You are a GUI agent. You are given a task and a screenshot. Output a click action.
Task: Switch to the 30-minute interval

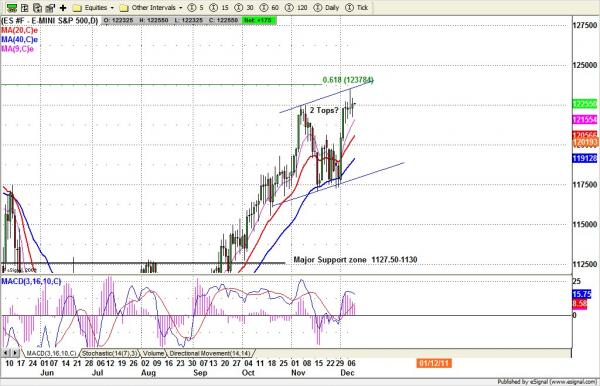[x=244, y=8]
